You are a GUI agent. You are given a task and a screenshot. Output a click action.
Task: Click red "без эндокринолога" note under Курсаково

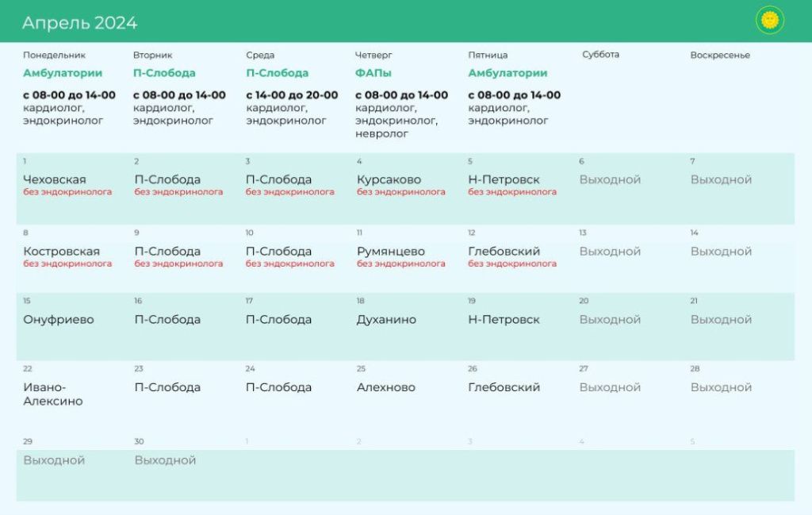coord(400,192)
